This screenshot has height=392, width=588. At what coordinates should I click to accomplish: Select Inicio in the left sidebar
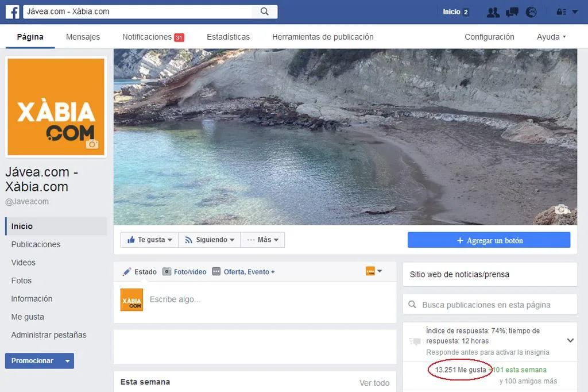56,226
